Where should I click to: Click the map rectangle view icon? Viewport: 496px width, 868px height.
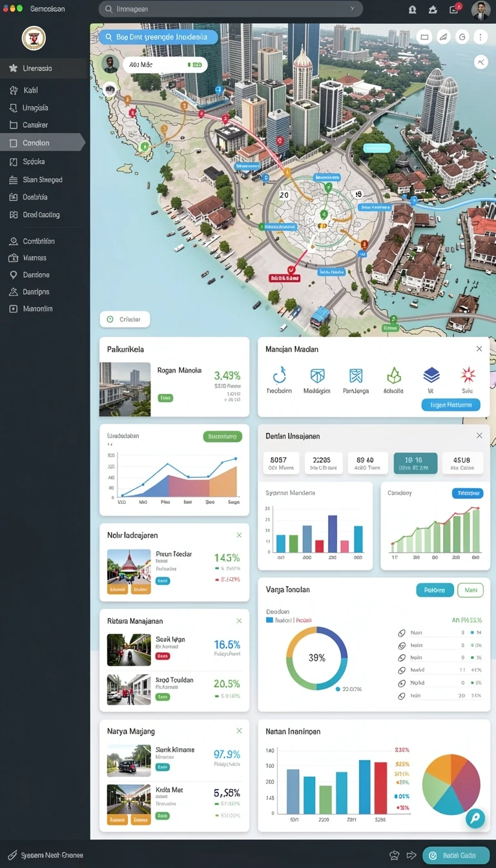(x=424, y=37)
